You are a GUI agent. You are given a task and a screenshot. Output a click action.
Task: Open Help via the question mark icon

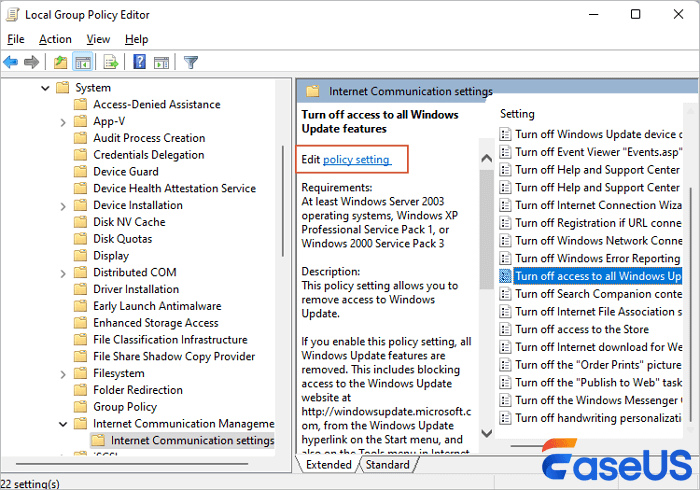(x=139, y=62)
